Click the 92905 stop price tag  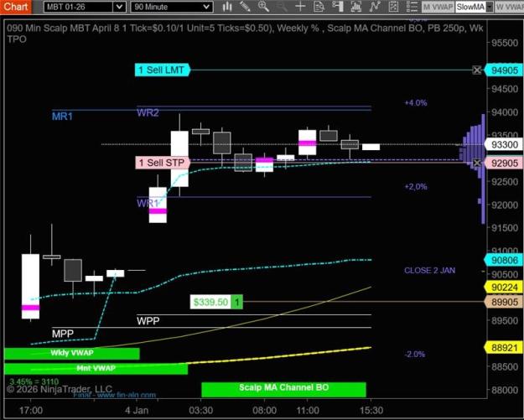tap(504, 163)
